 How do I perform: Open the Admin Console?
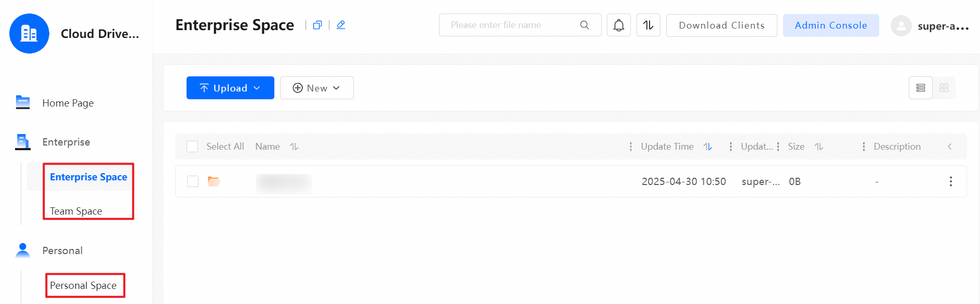tap(830, 25)
